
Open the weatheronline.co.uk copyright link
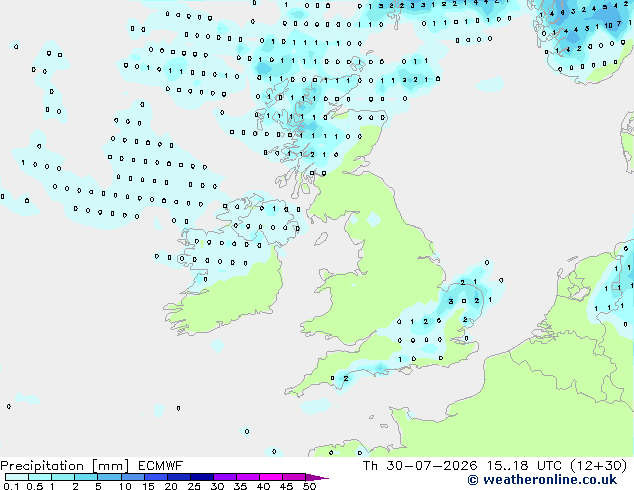pyautogui.click(x=542, y=480)
